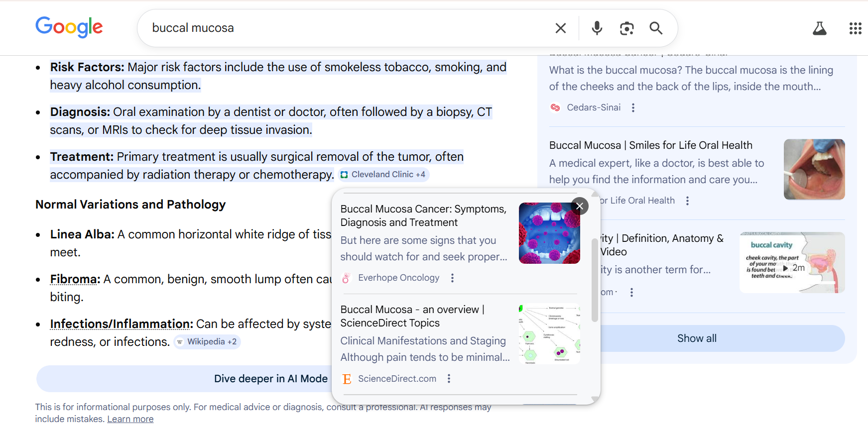Play the buccal cavity 2m video thumbnail

point(792,262)
